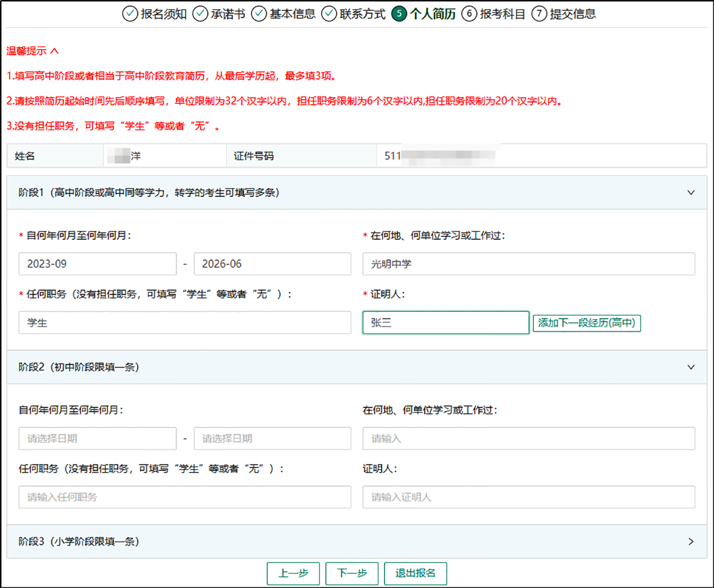
Task: Click the 证明人 field containing 张三
Action: tap(446, 323)
